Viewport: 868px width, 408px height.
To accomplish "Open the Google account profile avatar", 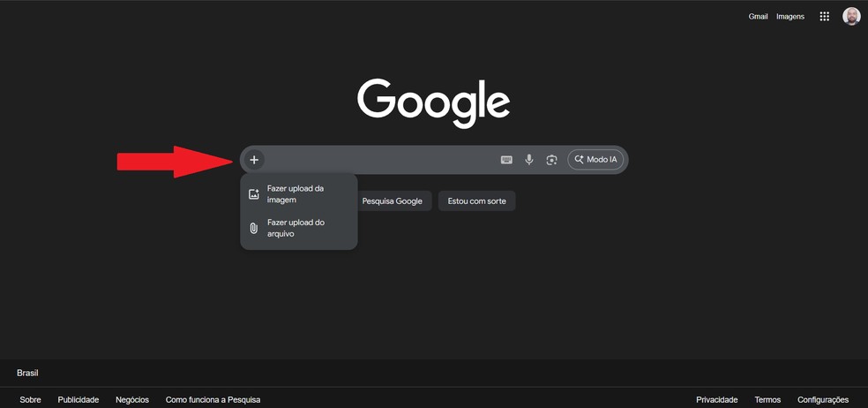I will click(851, 16).
